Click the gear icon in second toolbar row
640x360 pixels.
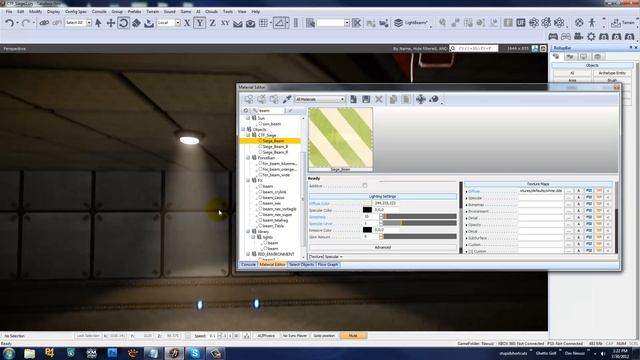point(591,36)
